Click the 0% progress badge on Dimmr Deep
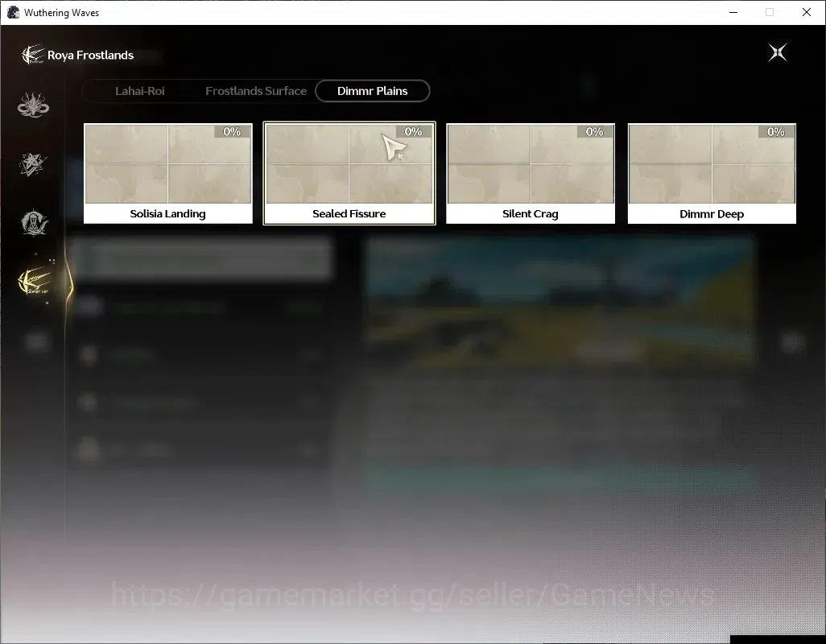 click(x=775, y=132)
